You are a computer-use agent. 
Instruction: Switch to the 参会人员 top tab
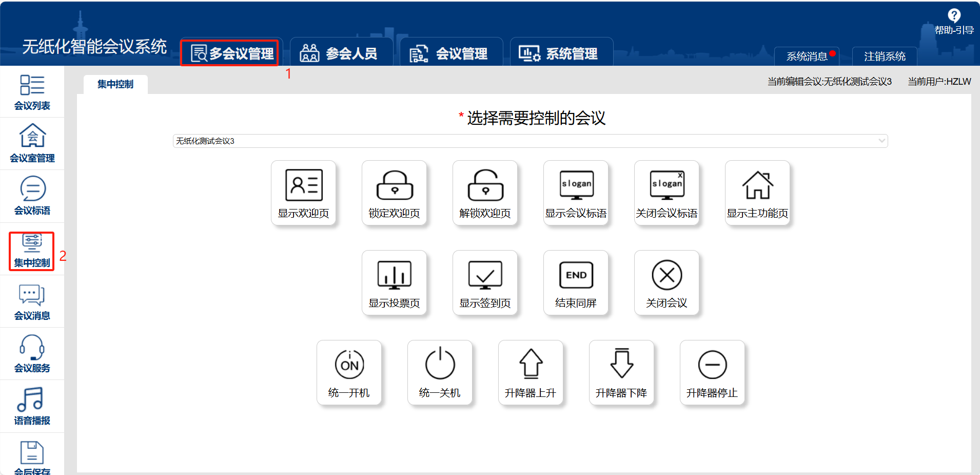click(341, 52)
